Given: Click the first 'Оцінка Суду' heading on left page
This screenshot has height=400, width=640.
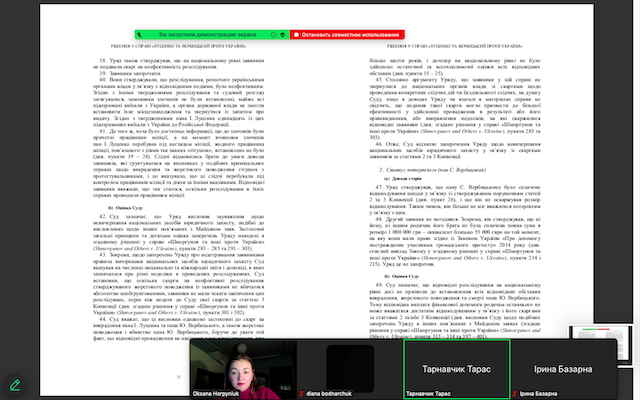Looking at the screenshot, I should click(125, 208).
